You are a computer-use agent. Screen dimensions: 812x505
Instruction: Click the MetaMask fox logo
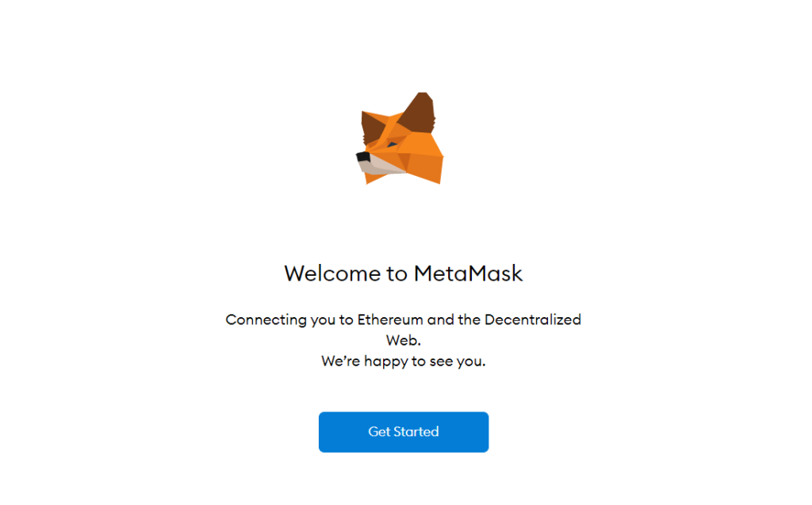tap(400, 138)
